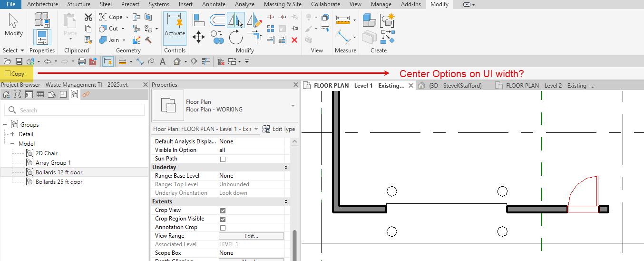Close the FLOOR PLAN - Level 1 view tab
Screen dimensions: 644x261
tap(411, 86)
